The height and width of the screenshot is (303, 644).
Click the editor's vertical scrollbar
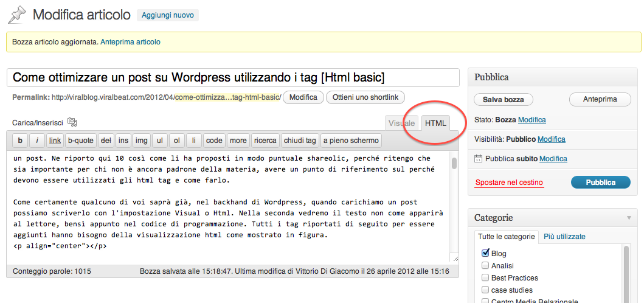coord(454,164)
